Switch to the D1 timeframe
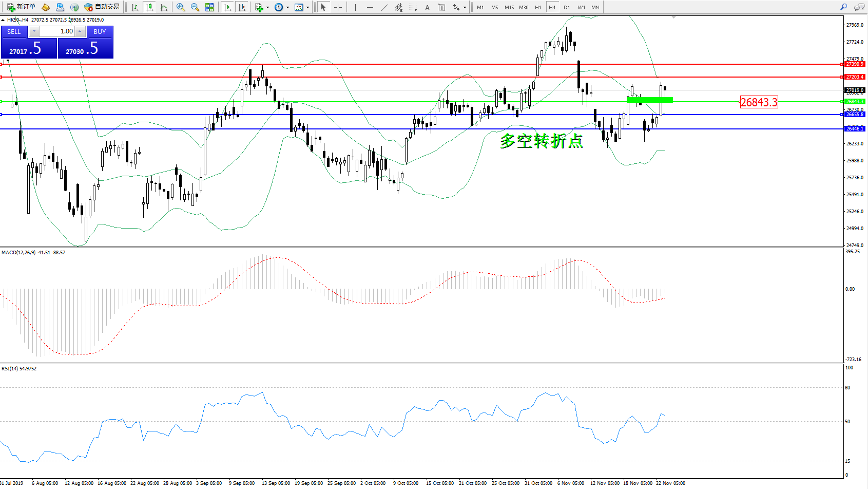This screenshot has height=489, width=868. click(567, 7)
